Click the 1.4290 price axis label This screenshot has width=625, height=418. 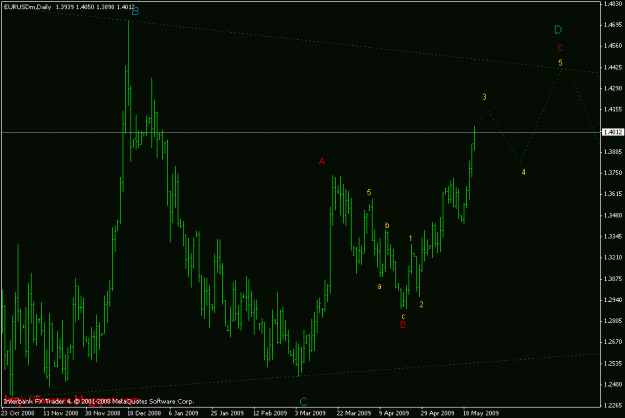(613, 88)
